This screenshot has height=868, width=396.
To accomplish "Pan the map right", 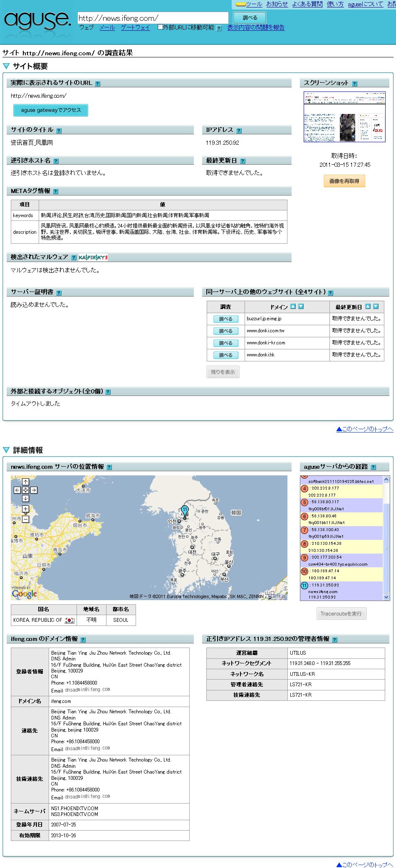I will (34, 490).
